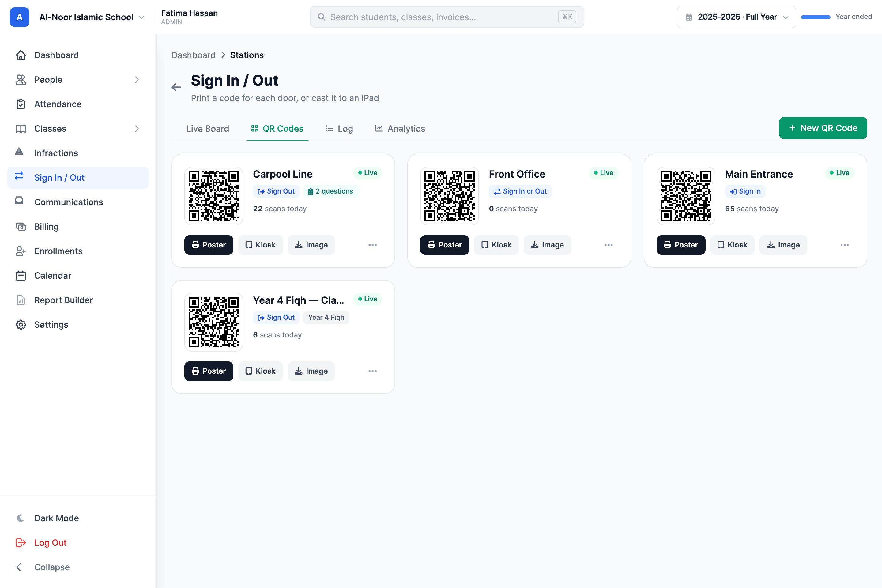Switch to the Live Board tab
Image resolution: width=882 pixels, height=588 pixels.
(x=207, y=129)
